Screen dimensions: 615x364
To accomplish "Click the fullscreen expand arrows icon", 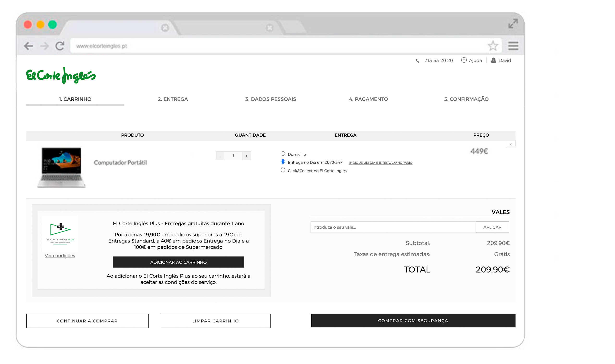I will pos(513,24).
